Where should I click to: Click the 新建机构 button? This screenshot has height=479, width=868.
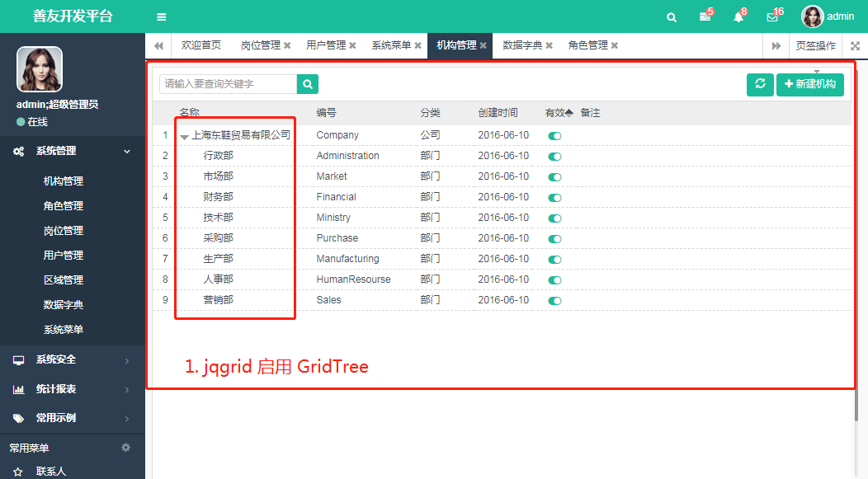[x=810, y=84]
